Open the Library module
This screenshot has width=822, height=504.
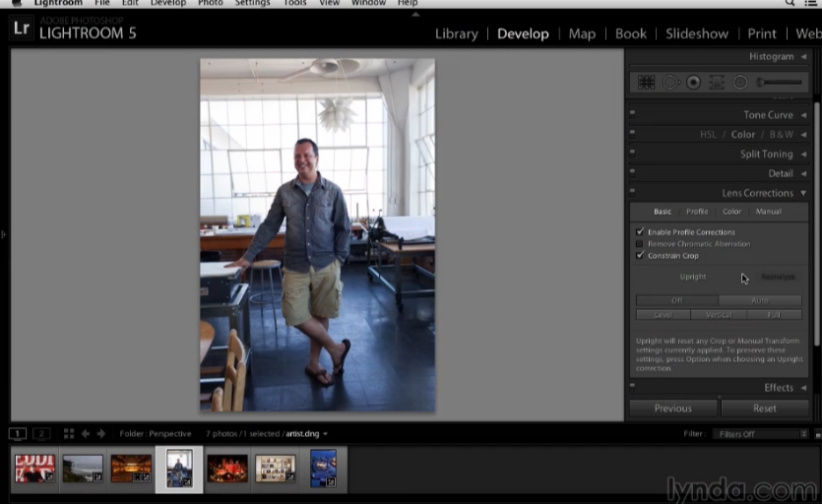point(457,33)
